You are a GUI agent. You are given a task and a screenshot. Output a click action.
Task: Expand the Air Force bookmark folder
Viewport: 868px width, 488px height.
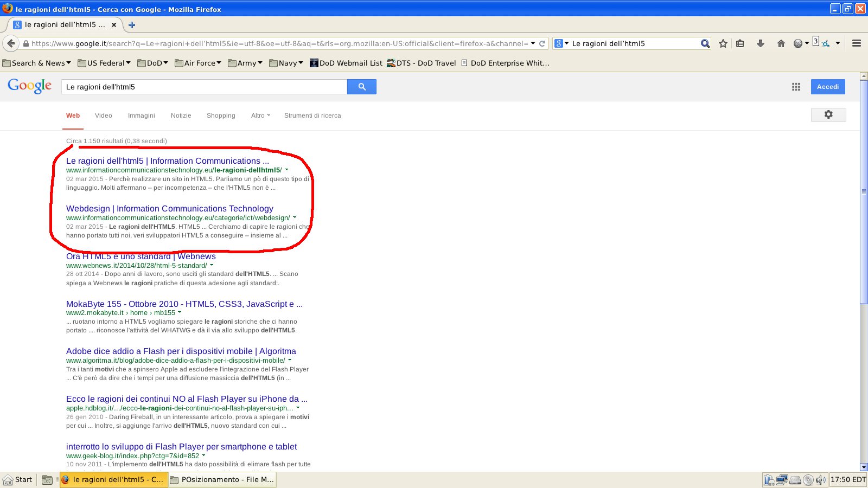click(198, 63)
